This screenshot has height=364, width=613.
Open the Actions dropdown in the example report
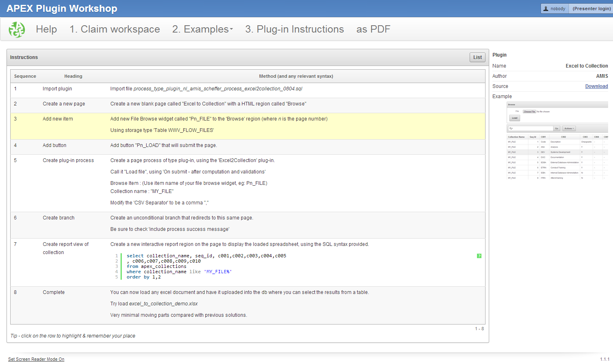coord(569,128)
